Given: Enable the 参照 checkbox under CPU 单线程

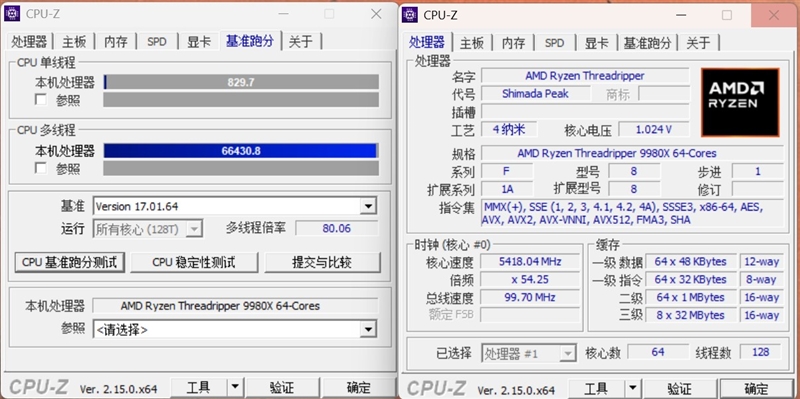Looking at the screenshot, I should point(41,99).
